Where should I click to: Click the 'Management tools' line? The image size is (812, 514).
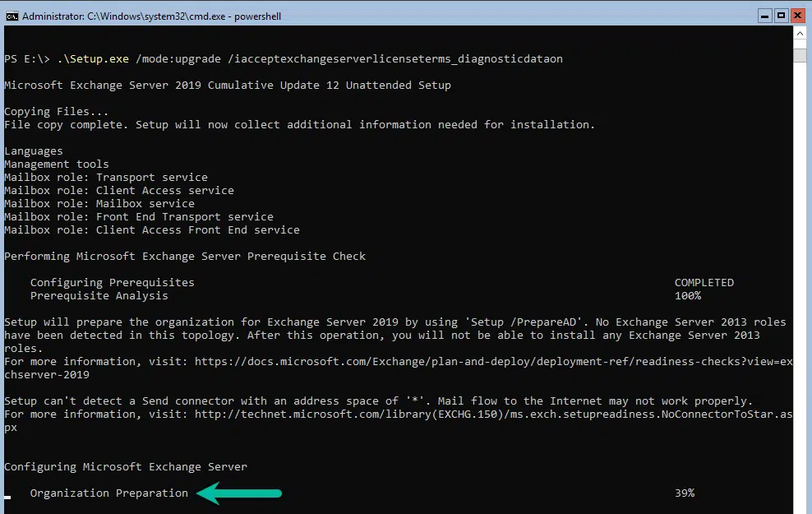point(57,164)
